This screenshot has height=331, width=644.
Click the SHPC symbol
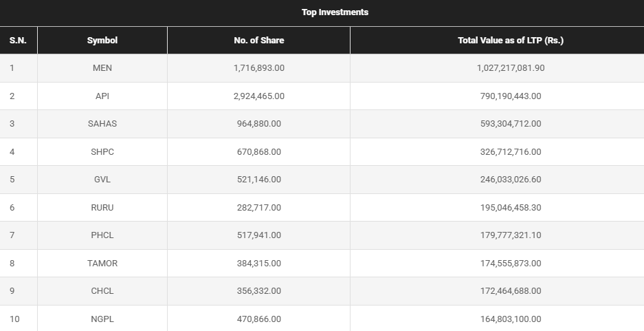click(x=102, y=152)
